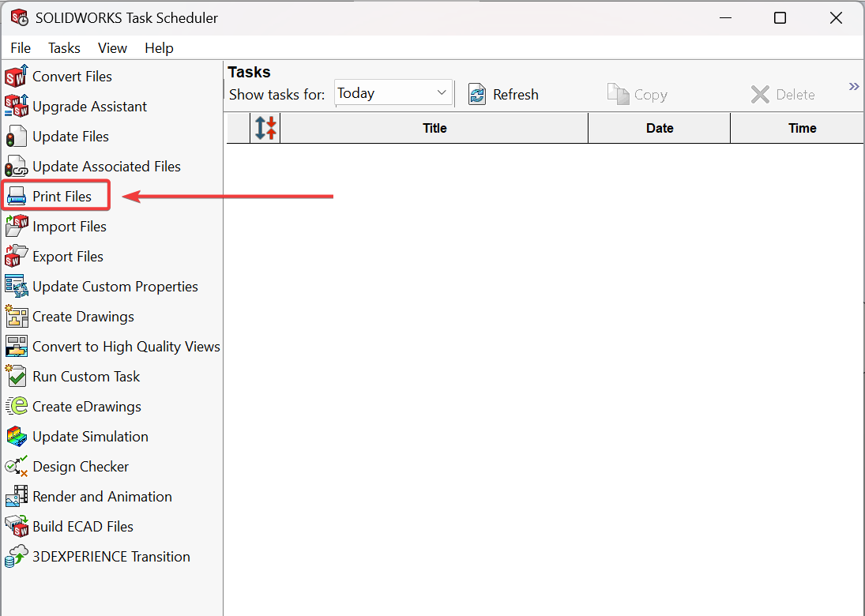Click the sort arrows column header icon
Screen dimensions: 865x616
(x=265, y=128)
